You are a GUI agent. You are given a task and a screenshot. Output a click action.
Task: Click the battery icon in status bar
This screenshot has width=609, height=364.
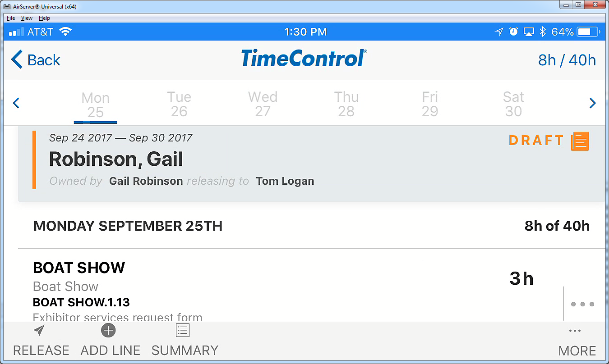tap(588, 32)
